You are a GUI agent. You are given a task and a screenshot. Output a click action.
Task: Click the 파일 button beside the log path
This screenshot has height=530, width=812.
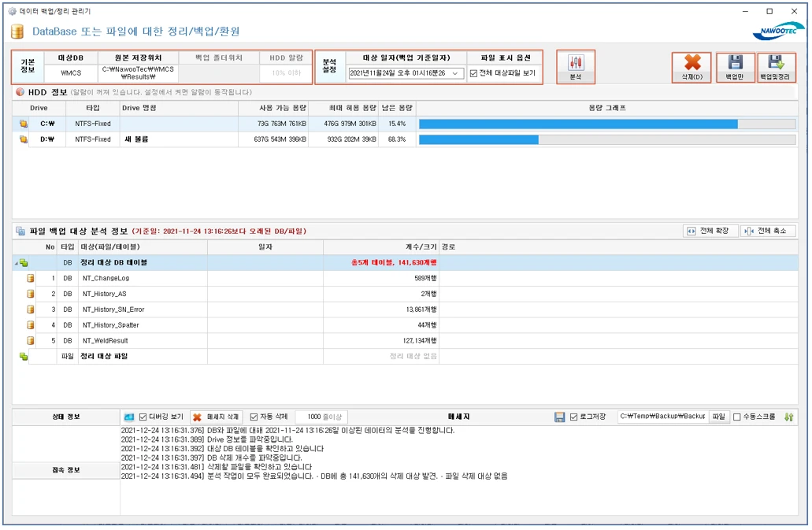pos(719,417)
